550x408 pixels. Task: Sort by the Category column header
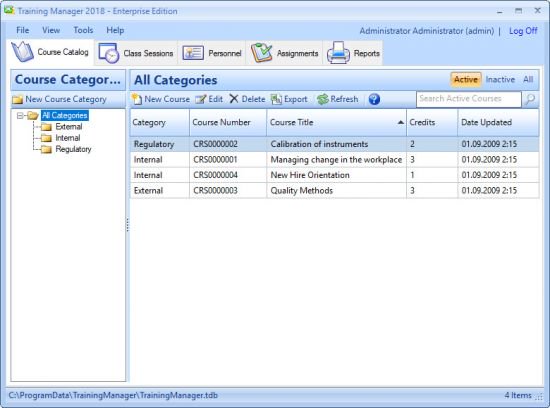point(160,122)
